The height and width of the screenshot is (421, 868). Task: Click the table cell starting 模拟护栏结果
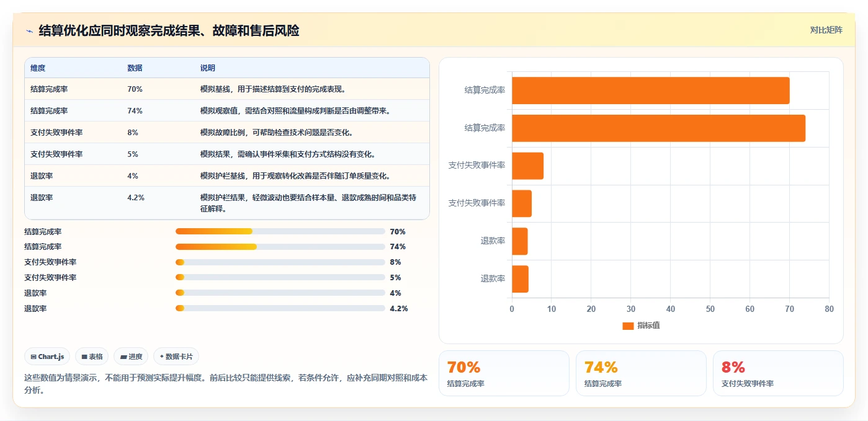tap(312, 203)
